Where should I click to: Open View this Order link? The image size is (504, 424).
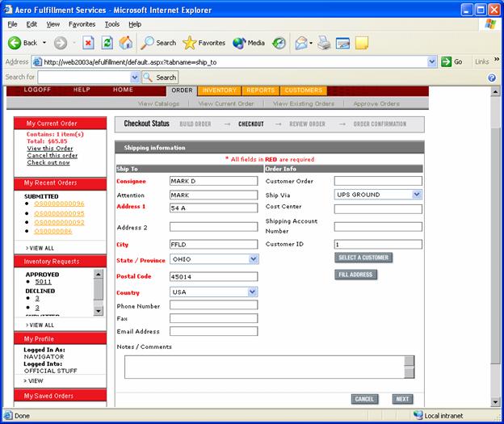pos(50,148)
